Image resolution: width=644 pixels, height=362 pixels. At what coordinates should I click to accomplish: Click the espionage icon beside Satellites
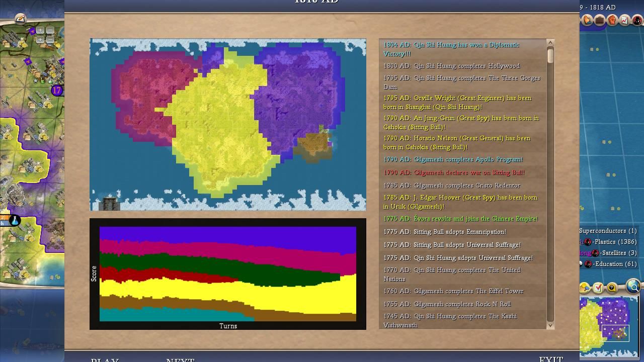pos(595,253)
